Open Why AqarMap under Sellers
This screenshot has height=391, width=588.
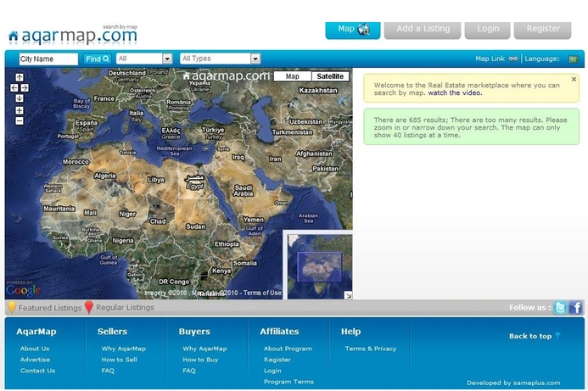tap(123, 349)
